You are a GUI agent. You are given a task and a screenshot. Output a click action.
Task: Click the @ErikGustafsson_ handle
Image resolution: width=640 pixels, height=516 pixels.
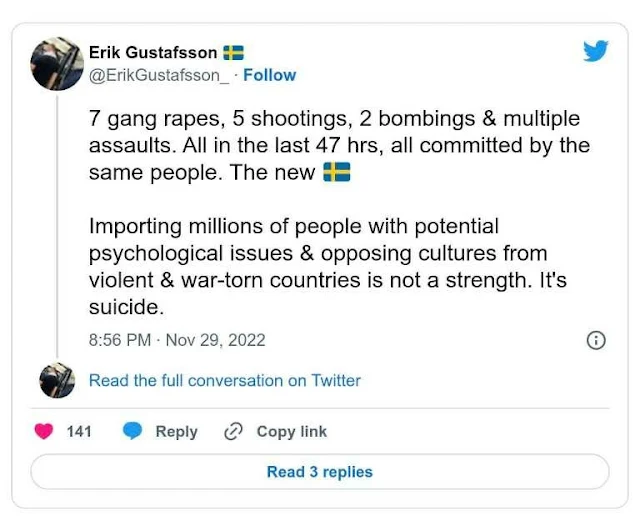[x=159, y=76]
